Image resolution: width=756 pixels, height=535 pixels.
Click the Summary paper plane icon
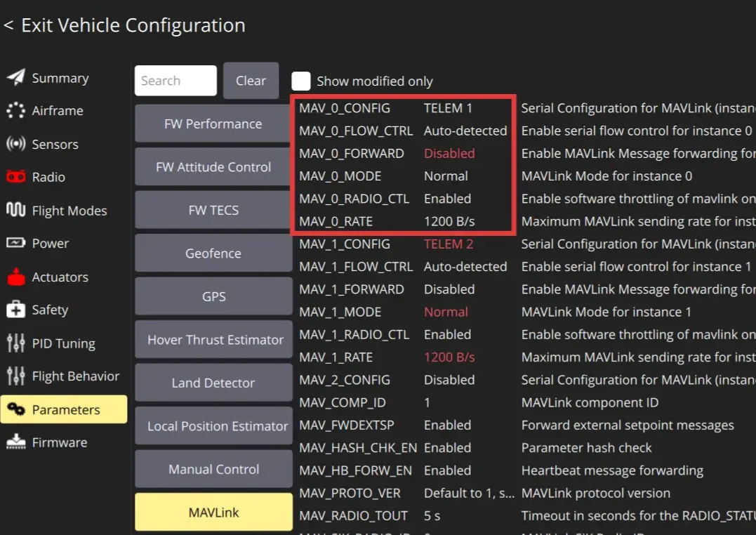(x=15, y=77)
